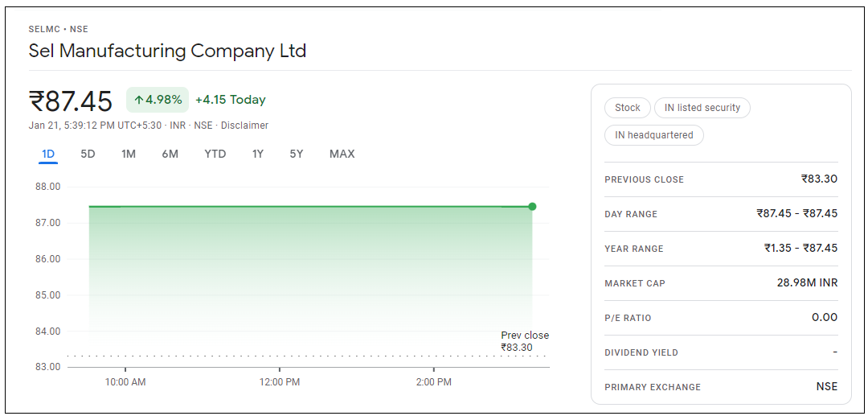
Task: Click the ₹83.30 previous close value
Action: (x=819, y=179)
